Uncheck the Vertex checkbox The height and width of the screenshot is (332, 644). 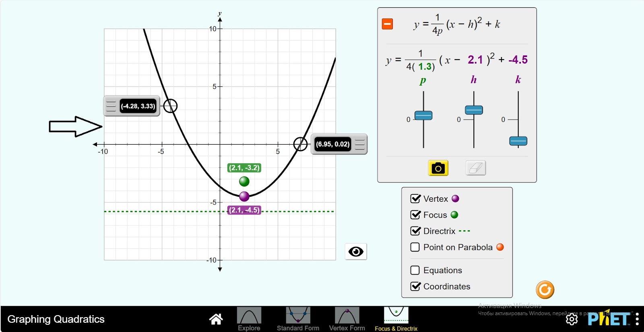pyautogui.click(x=415, y=199)
